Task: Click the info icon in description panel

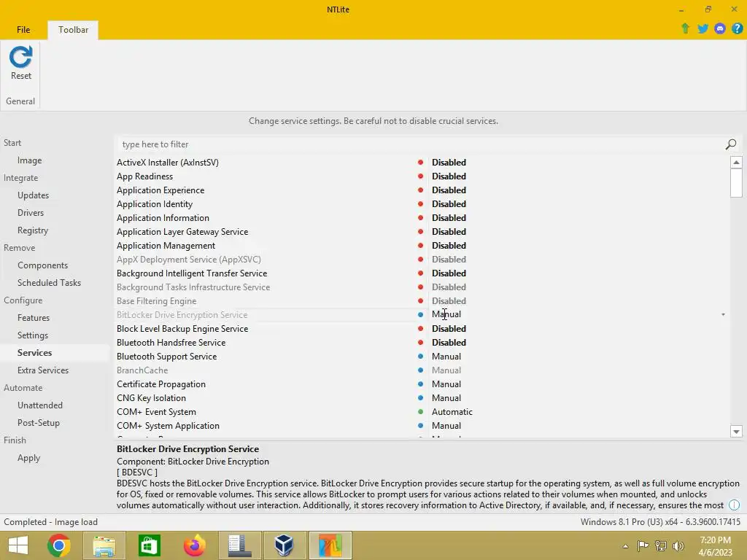Action: coord(735,505)
